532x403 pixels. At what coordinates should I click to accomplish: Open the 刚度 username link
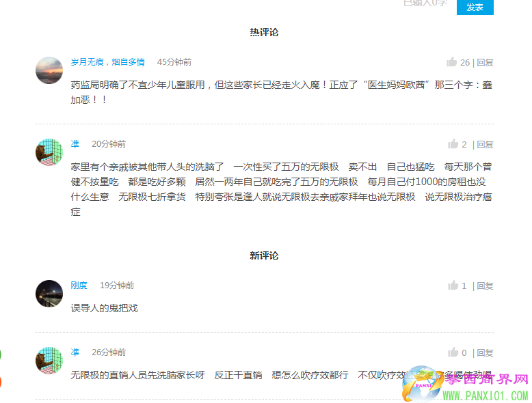coord(79,286)
